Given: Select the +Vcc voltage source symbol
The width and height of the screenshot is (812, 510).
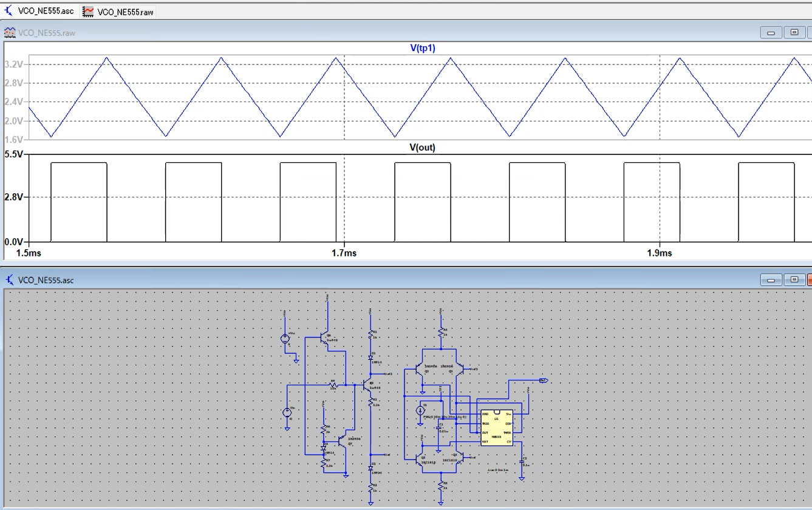Looking at the screenshot, I should tap(285, 339).
